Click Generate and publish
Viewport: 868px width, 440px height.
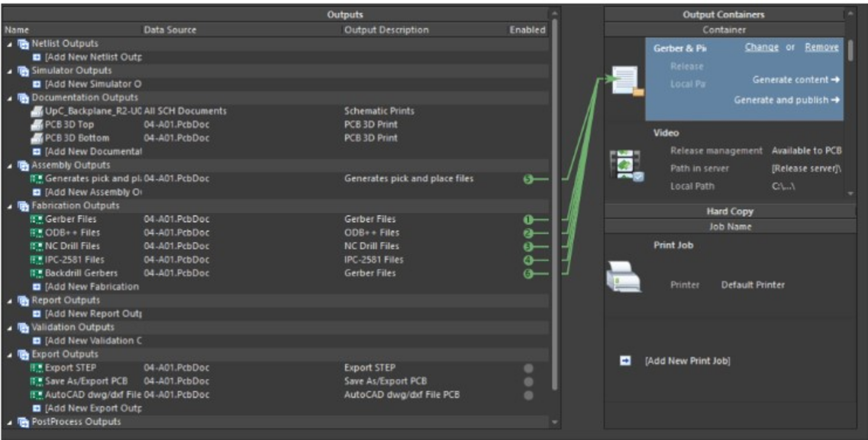786,100
